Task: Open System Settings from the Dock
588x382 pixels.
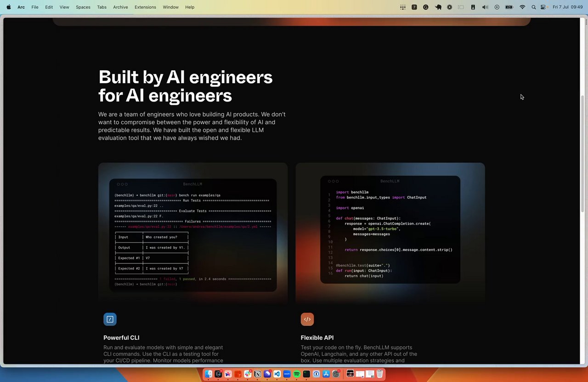Action: click(336, 374)
